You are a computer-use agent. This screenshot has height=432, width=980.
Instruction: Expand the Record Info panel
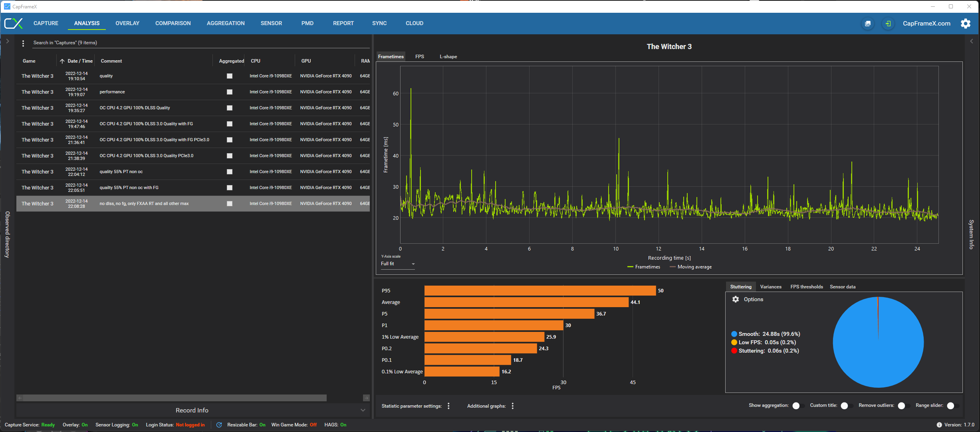coord(363,410)
